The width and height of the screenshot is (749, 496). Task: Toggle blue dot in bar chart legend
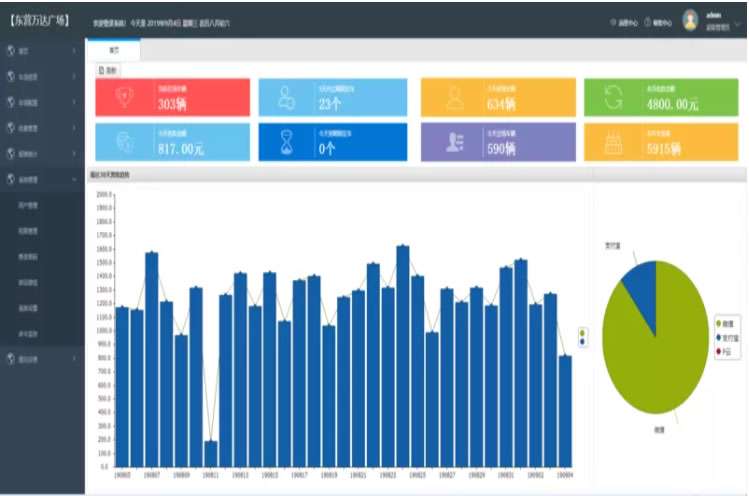tap(582, 341)
